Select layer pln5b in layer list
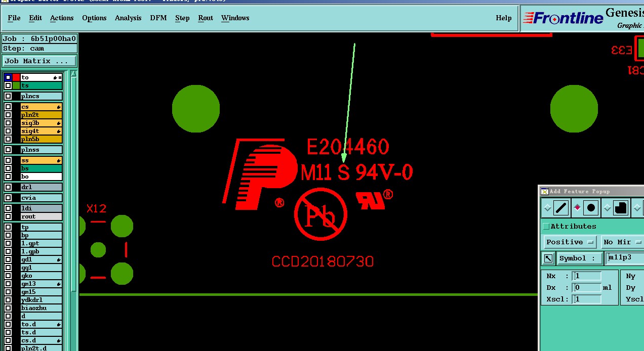This screenshot has width=644, height=351. [41, 139]
